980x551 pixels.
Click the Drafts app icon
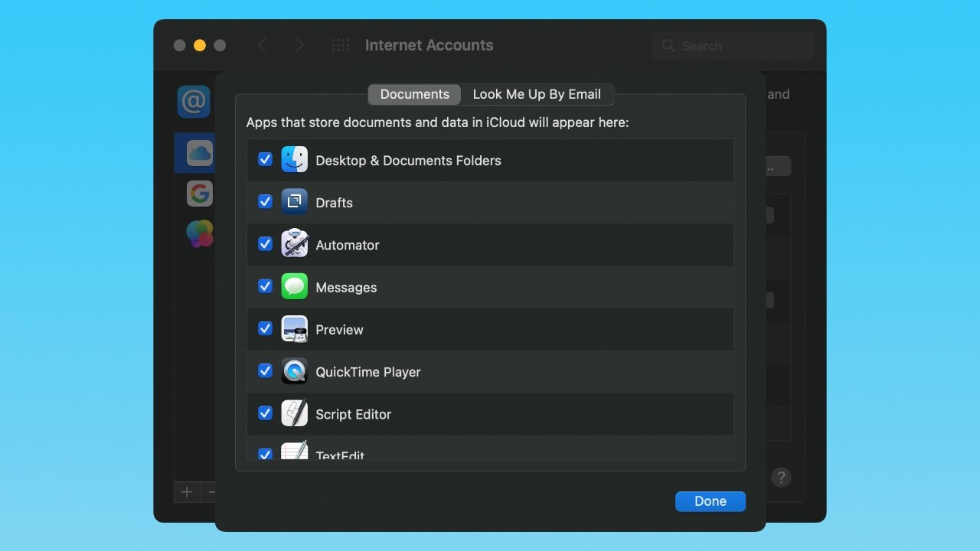coord(294,202)
